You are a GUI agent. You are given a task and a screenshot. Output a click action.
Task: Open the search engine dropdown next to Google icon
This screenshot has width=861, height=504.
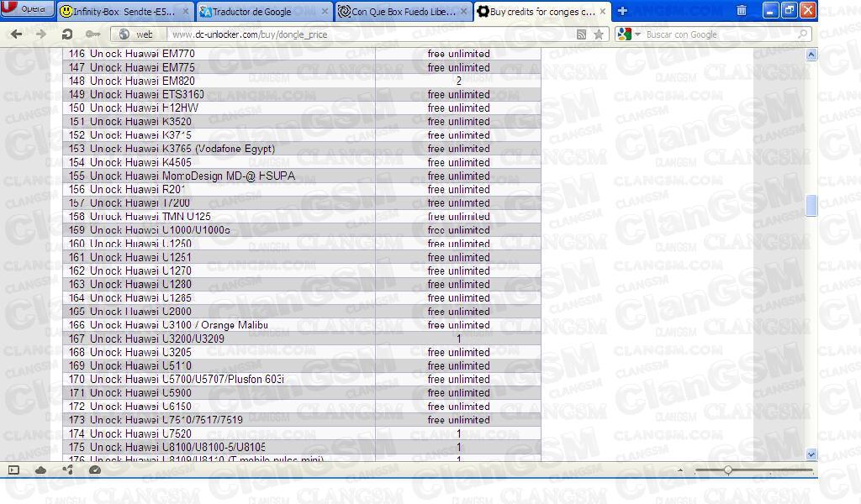[637, 34]
